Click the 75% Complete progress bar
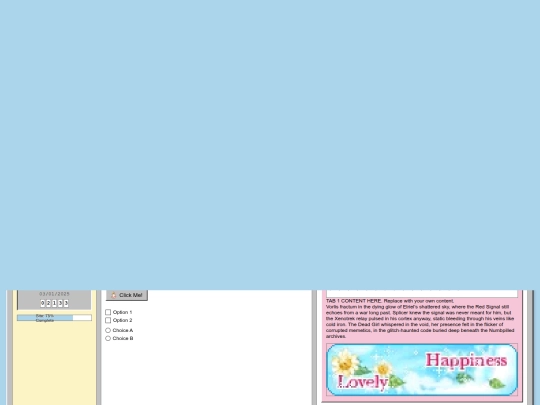The width and height of the screenshot is (540, 405). tap(54, 318)
